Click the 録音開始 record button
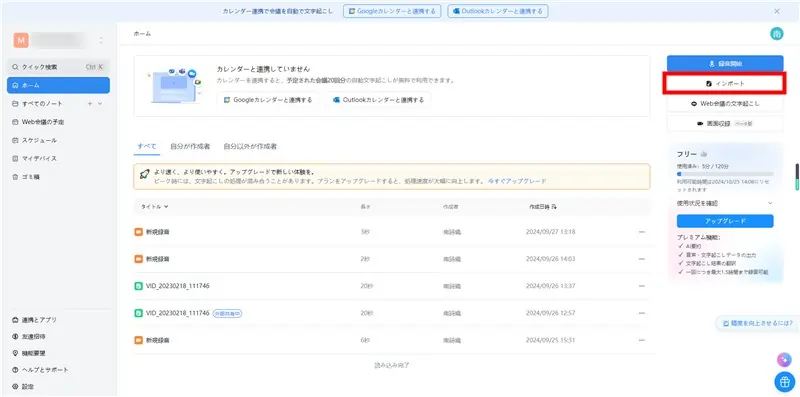Screen dimensions: 800x397 pyautogui.click(x=725, y=64)
